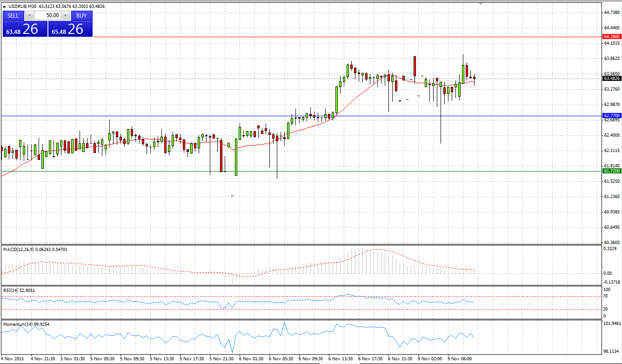Screen dimensions: 622x364
Task: Collapse the one-click trading panel arrow
Action: click(x=4, y=6)
